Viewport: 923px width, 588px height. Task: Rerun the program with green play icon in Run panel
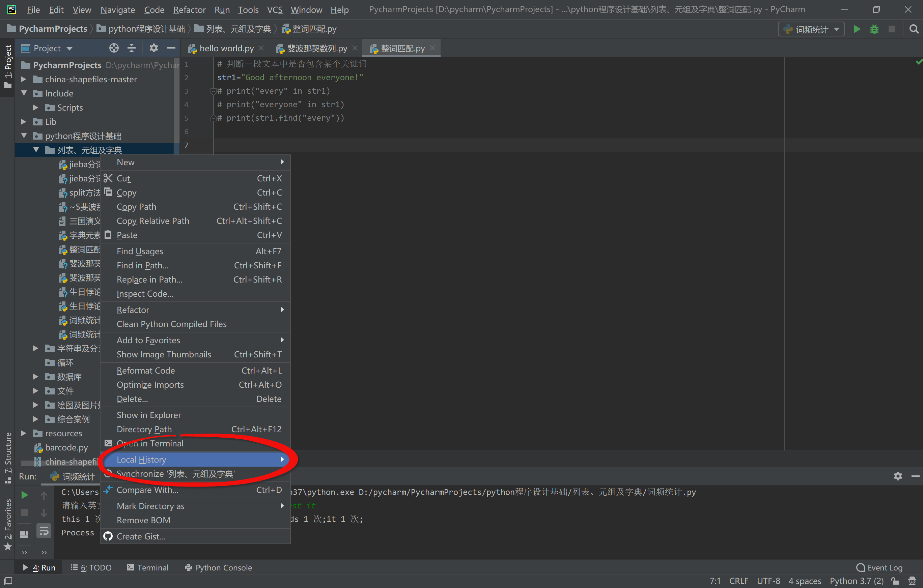[25, 495]
